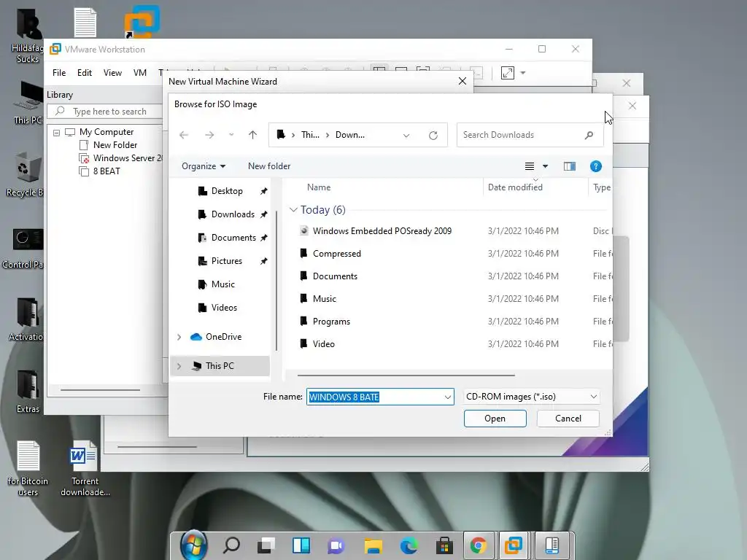Open the VMware View menu
Screen dimensions: 747x560
click(x=112, y=73)
